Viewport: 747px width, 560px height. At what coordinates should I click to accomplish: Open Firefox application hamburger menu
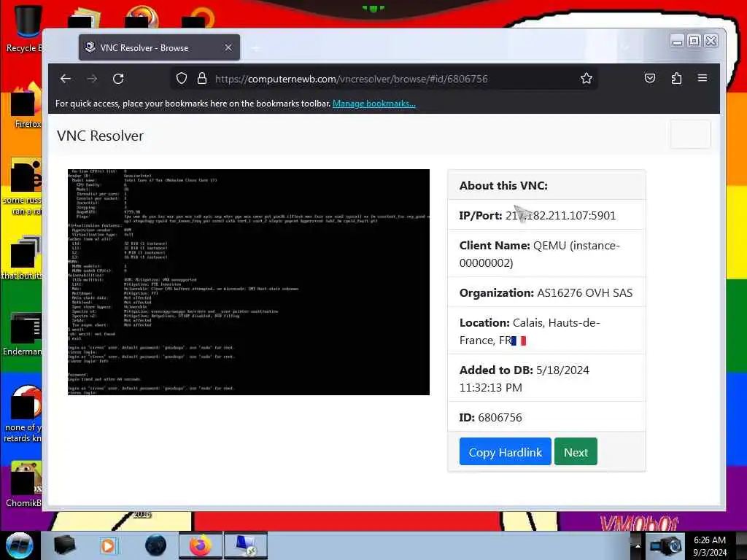pos(703,77)
